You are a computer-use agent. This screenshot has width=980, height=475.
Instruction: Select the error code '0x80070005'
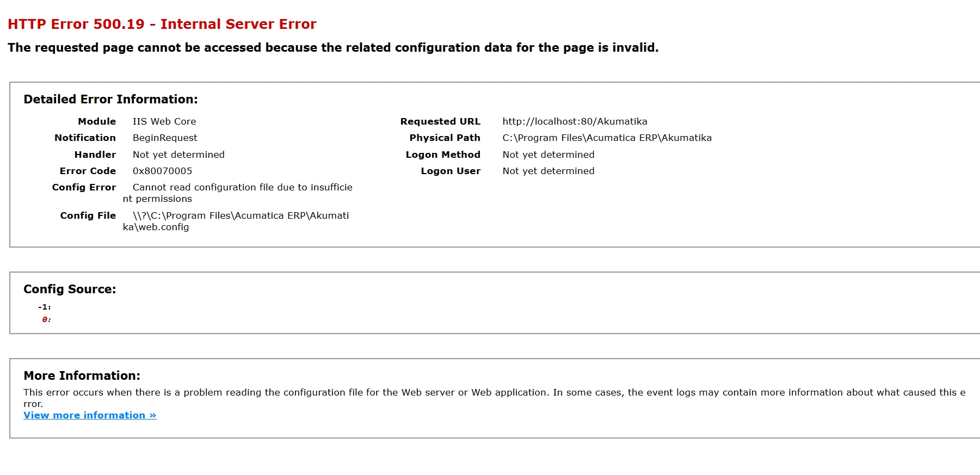coord(162,171)
